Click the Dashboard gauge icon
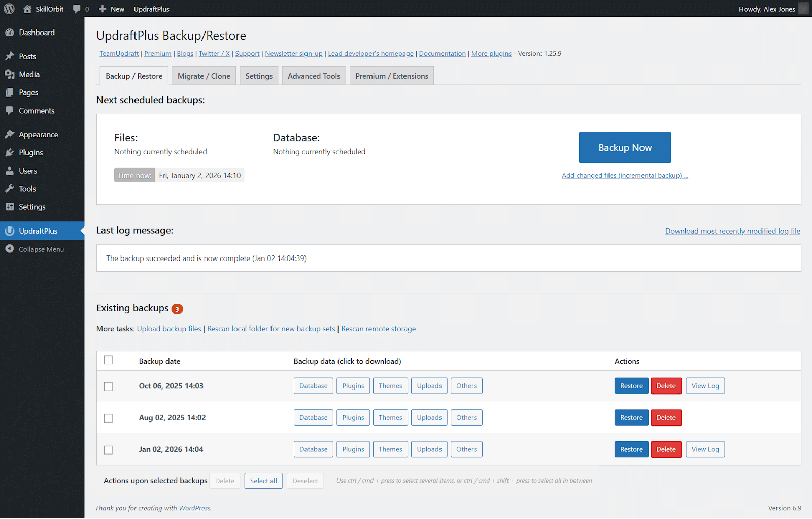812x519 pixels. (x=10, y=33)
